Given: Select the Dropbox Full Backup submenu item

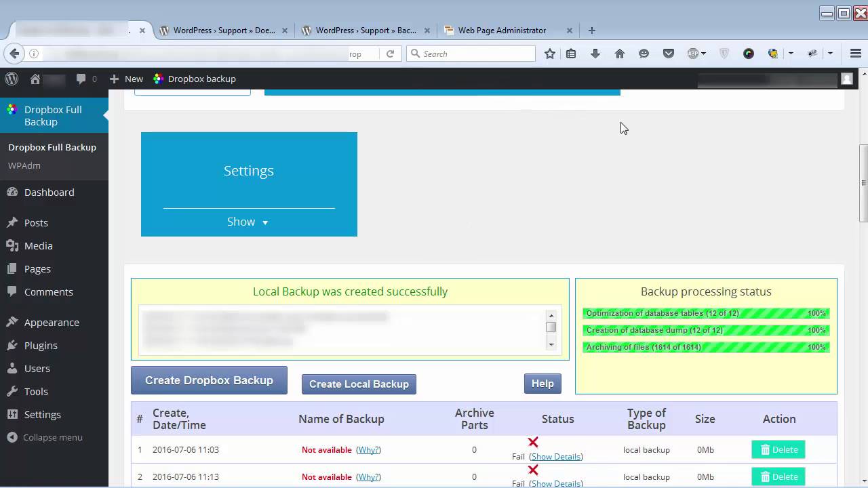Looking at the screenshot, I should click(52, 147).
